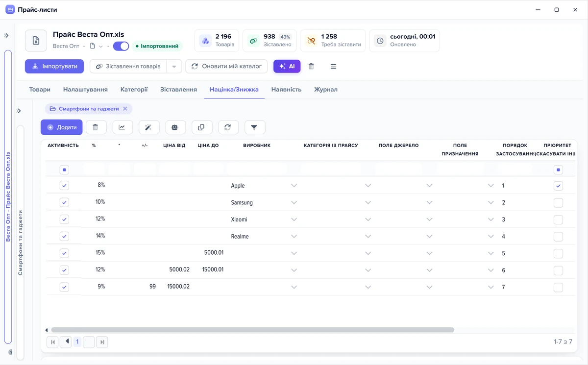588x365 pixels.
Task: Uncheck the activity checkbox in the Samsung row
Action: pyautogui.click(x=64, y=202)
